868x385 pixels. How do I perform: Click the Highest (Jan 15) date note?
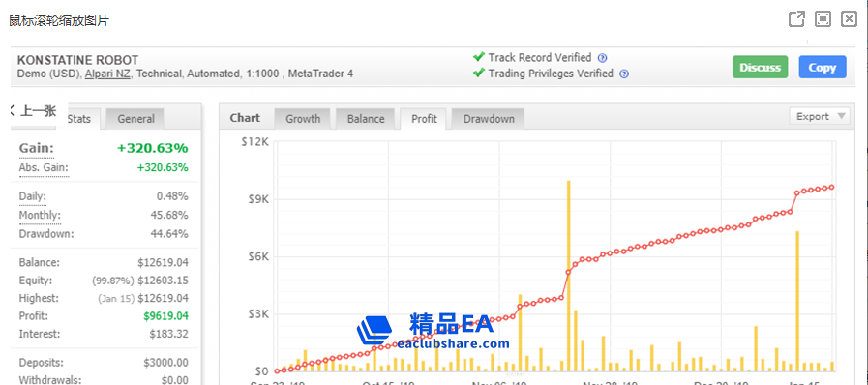(117, 299)
